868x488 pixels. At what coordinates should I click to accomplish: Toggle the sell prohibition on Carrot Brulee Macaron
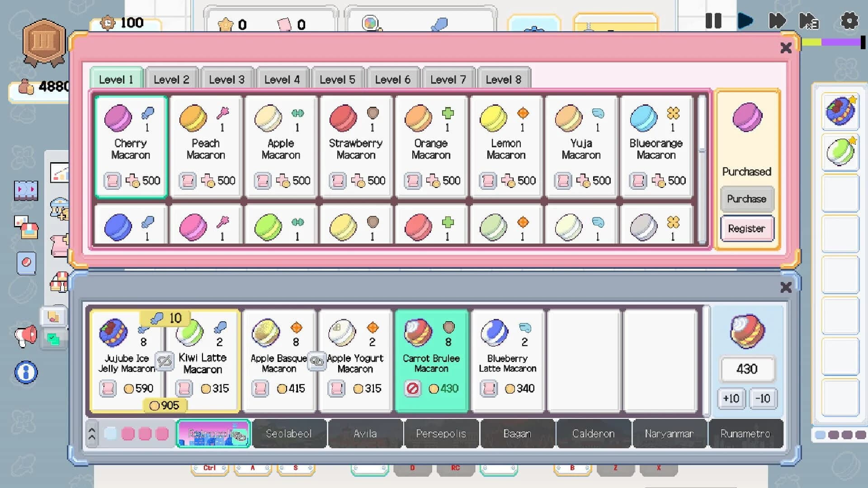pos(412,389)
